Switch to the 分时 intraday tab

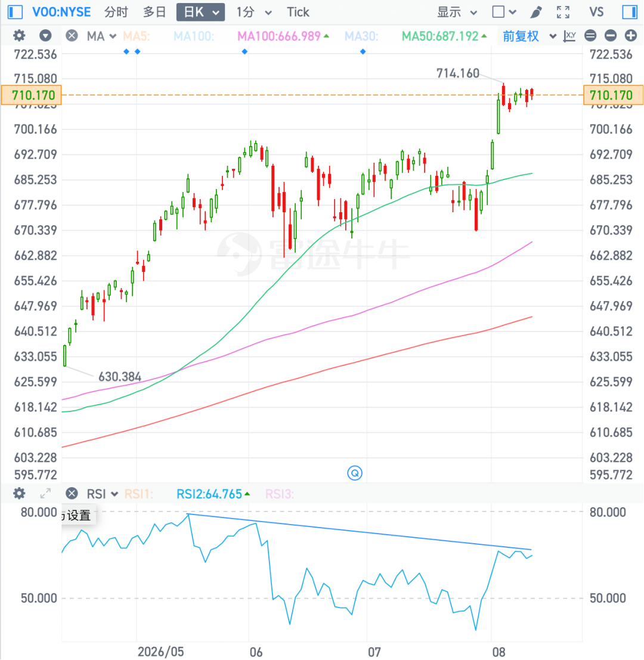116,12
